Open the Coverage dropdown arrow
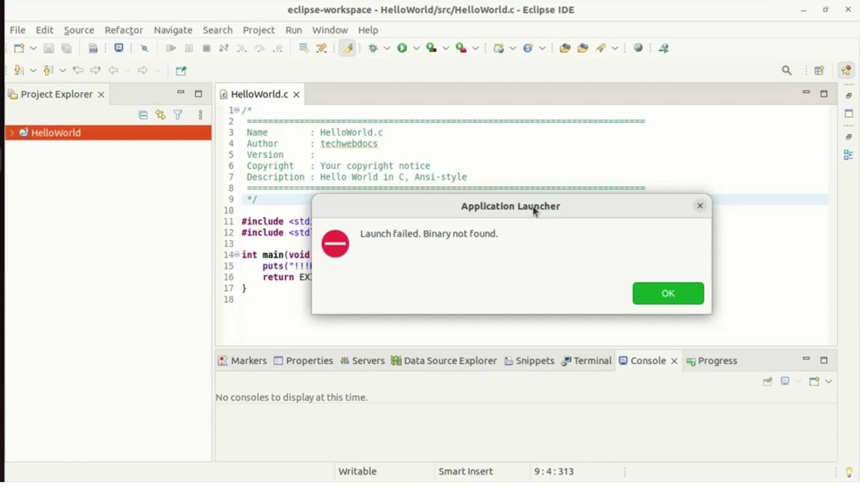 click(x=446, y=48)
